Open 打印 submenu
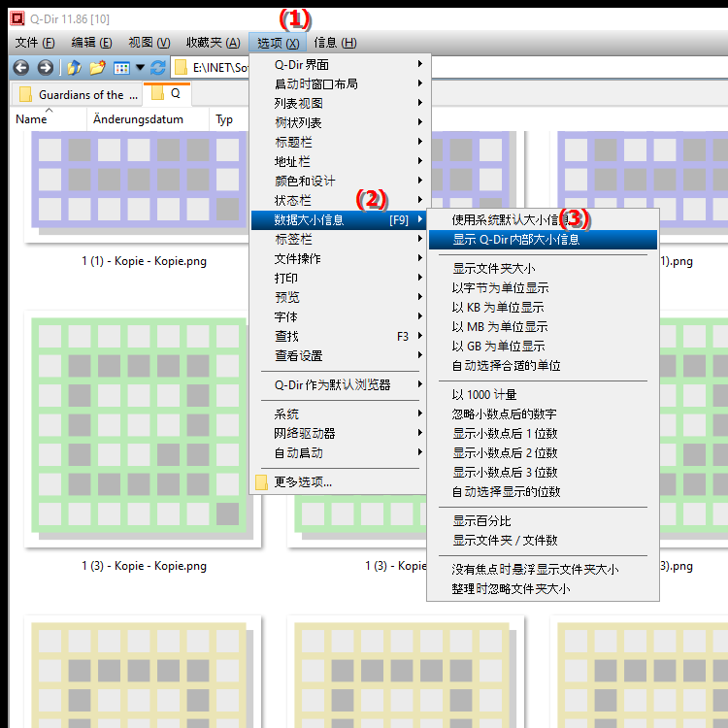728x728 pixels. 340,279
